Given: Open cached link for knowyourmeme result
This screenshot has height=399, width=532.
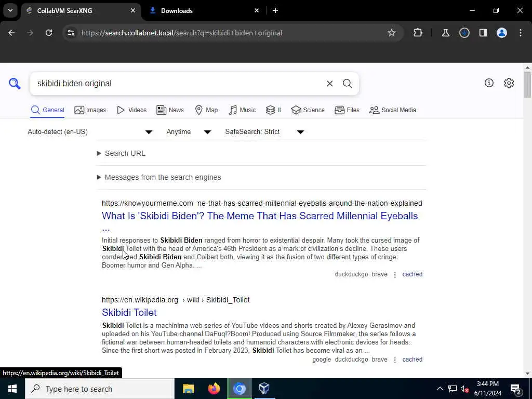Looking at the screenshot, I should [412, 274].
